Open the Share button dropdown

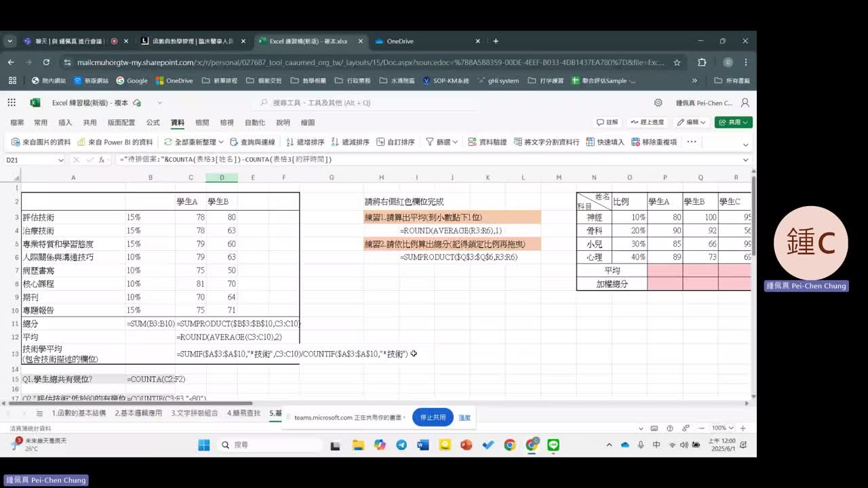click(x=734, y=122)
